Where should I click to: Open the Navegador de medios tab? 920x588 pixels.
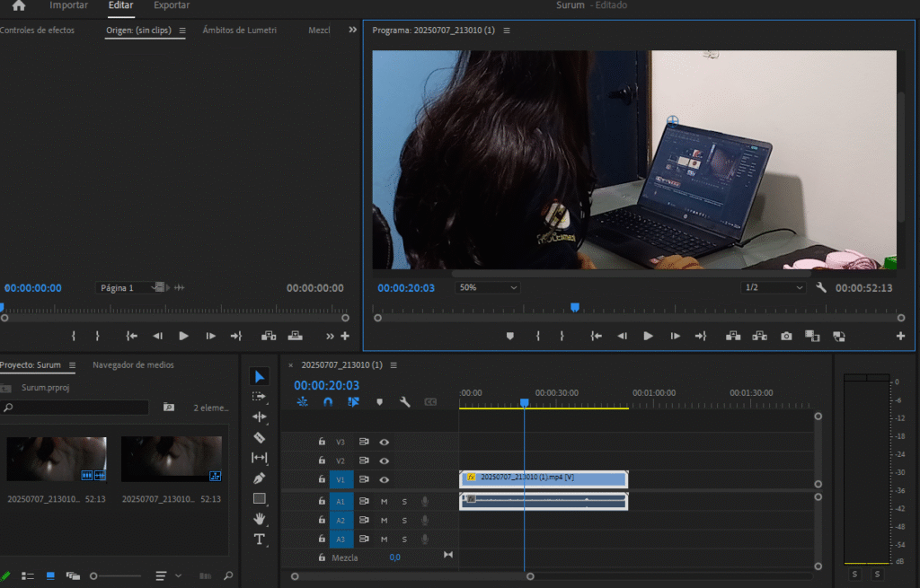coord(133,365)
